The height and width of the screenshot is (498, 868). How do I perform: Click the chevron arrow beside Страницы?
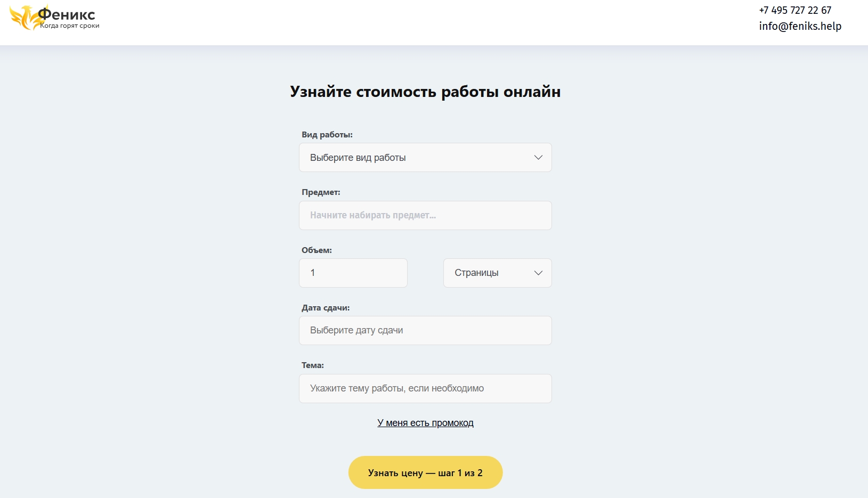tap(538, 273)
